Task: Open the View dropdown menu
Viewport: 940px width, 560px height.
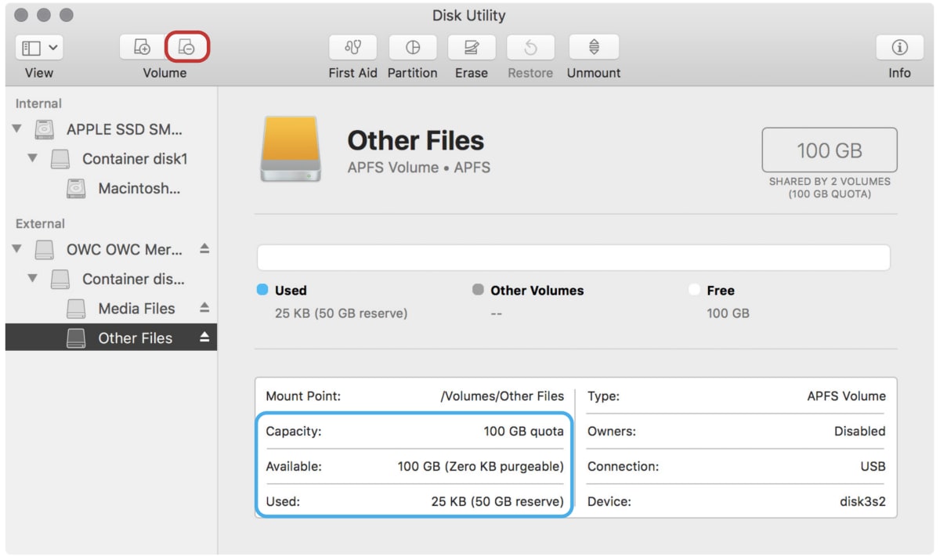Action: coord(38,48)
